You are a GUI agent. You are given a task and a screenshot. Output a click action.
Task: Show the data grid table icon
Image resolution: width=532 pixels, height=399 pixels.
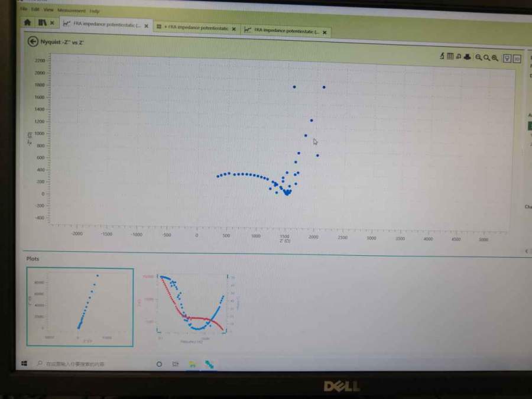click(450, 56)
